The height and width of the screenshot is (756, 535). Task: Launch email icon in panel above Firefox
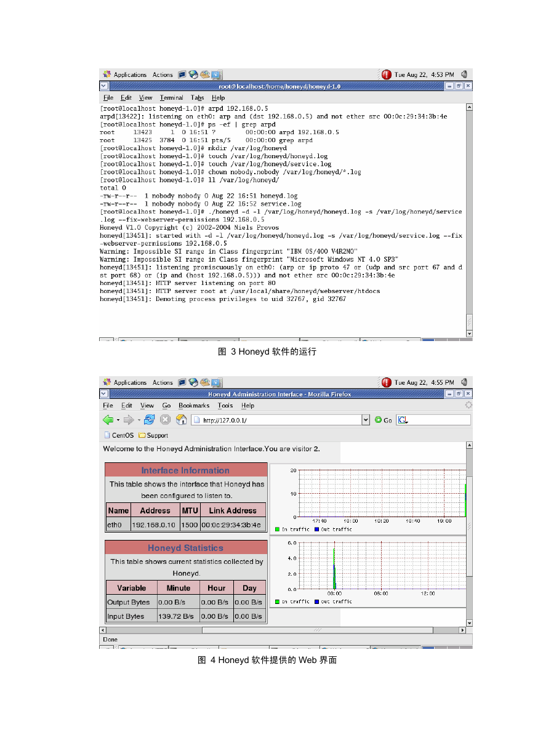click(204, 382)
